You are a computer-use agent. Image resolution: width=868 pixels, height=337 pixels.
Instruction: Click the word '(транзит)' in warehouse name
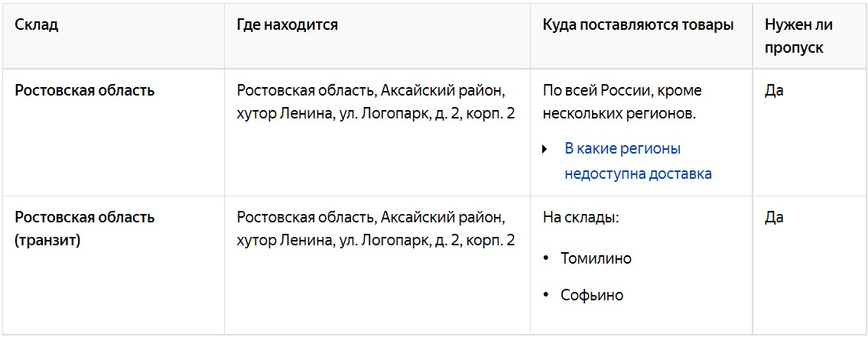point(47,241)
